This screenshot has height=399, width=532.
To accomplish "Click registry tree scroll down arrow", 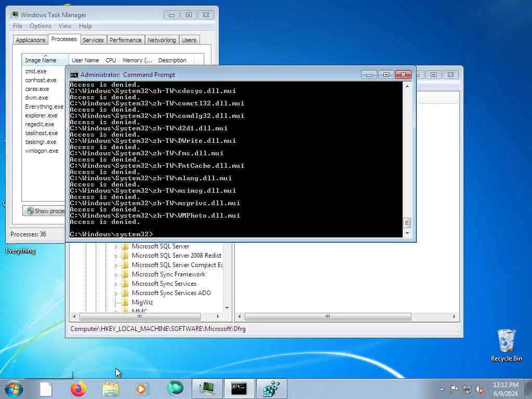I will (227, 308).
